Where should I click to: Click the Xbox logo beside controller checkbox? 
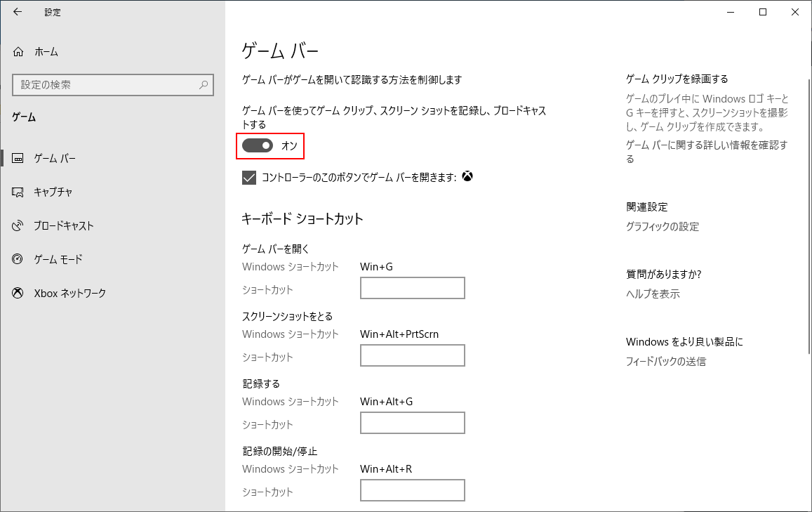point(467,177)
